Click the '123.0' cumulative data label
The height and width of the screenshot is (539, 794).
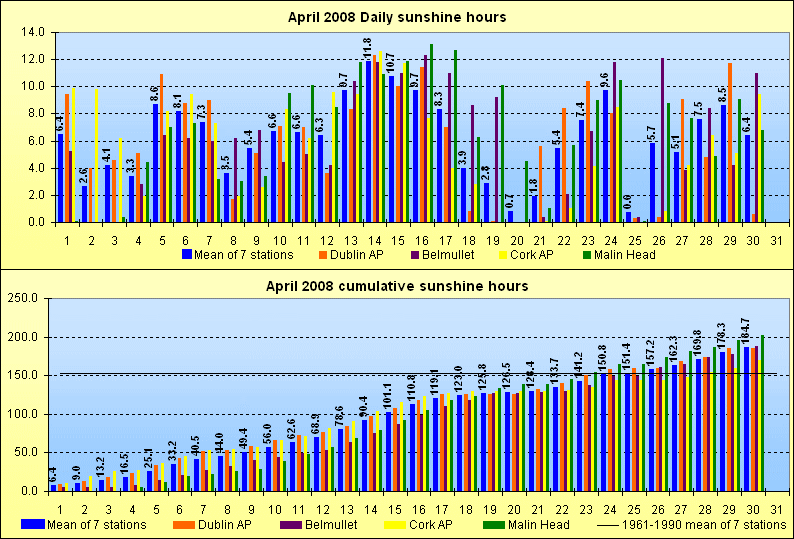(x=460, y=380)
